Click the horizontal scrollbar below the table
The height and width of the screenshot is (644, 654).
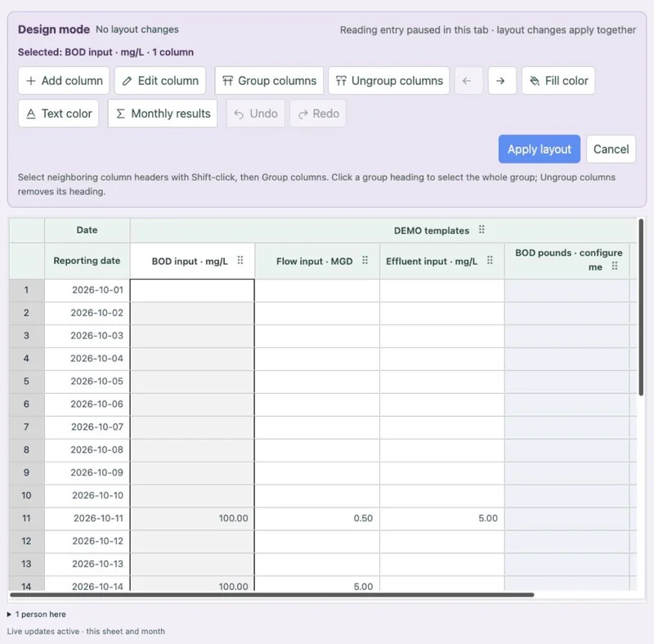(x=272, y=595)
